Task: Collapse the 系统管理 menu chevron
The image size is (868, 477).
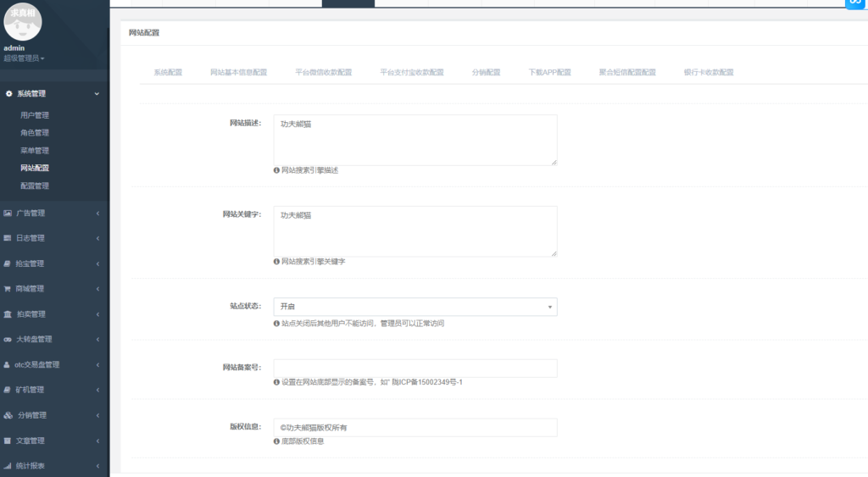Action: click(97, 93)
